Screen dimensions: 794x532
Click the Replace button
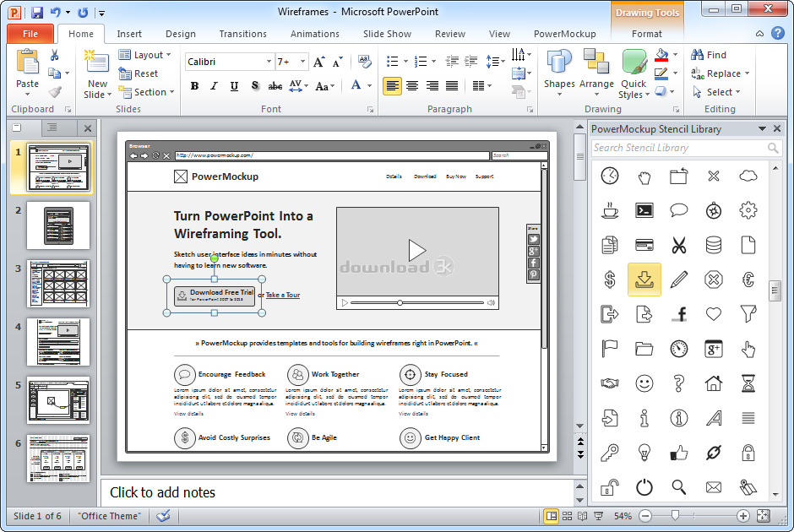click(x=720, y=73)
